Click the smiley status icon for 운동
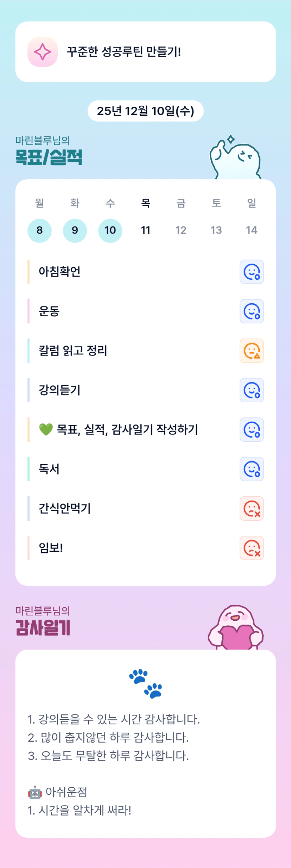 (252, 311)
